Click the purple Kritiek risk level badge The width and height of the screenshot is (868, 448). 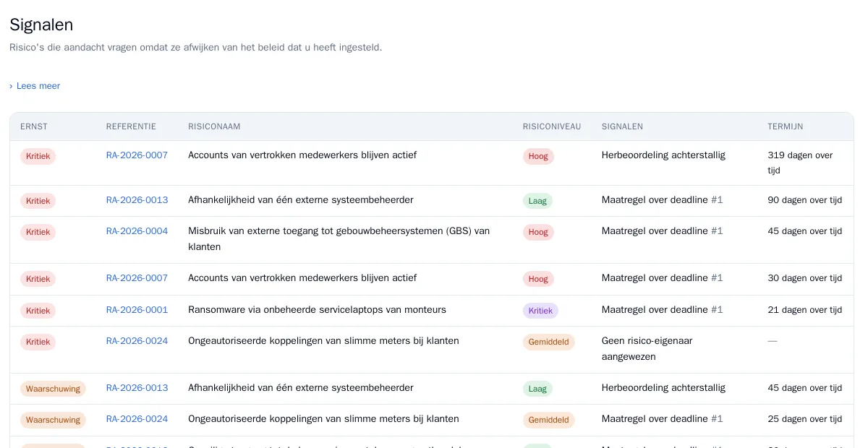pos(540,311)
